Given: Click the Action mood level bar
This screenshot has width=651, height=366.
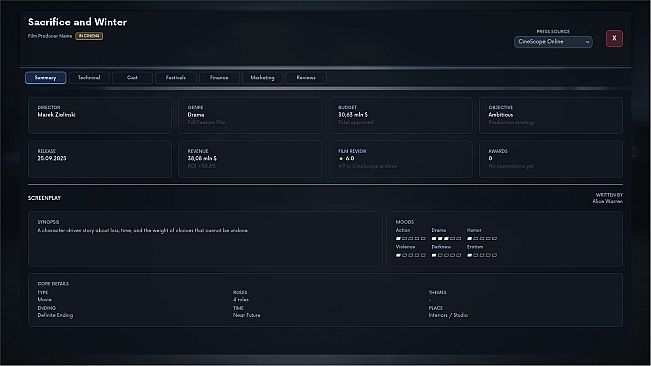Looking at the screenshot, I should tap(411, 239).
